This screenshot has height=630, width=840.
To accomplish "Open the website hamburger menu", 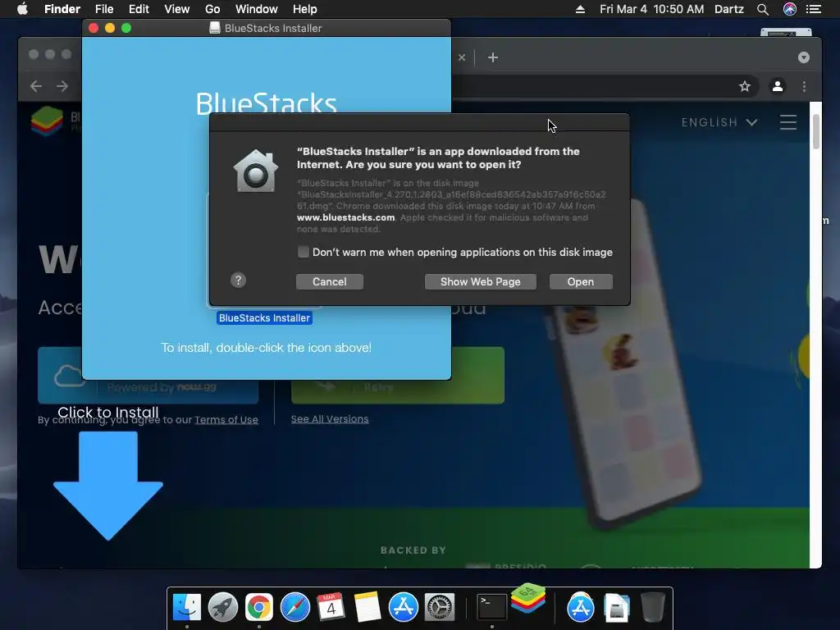I will click(x=788, y=123).
